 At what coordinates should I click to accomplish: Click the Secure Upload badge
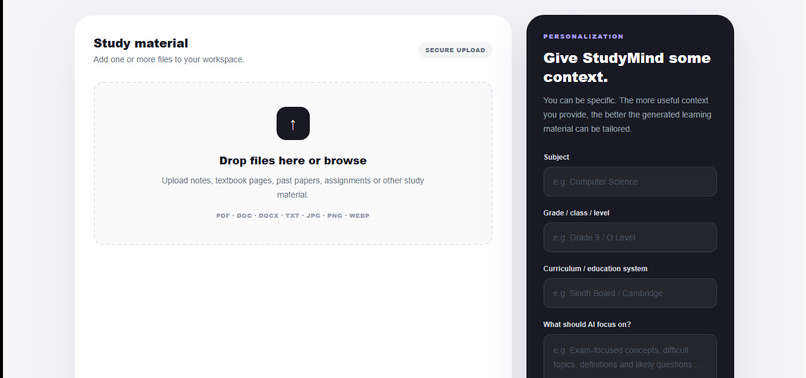tap(455, 50)
